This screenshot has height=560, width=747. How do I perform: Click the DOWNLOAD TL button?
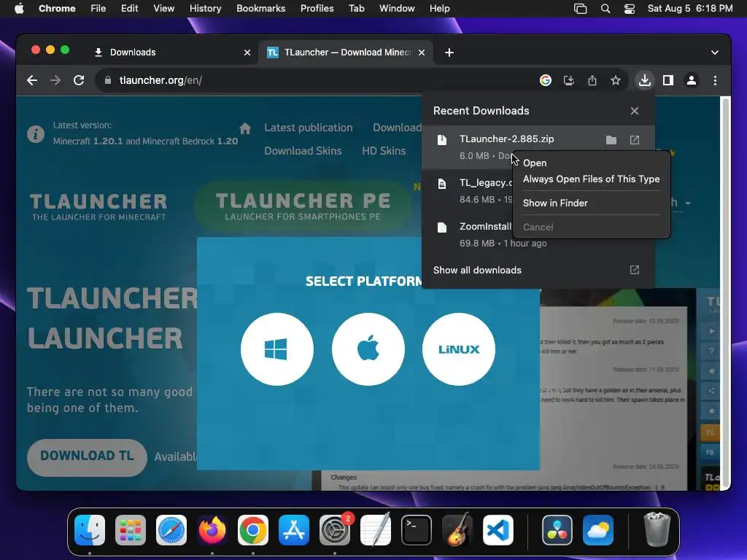(87, 456)
